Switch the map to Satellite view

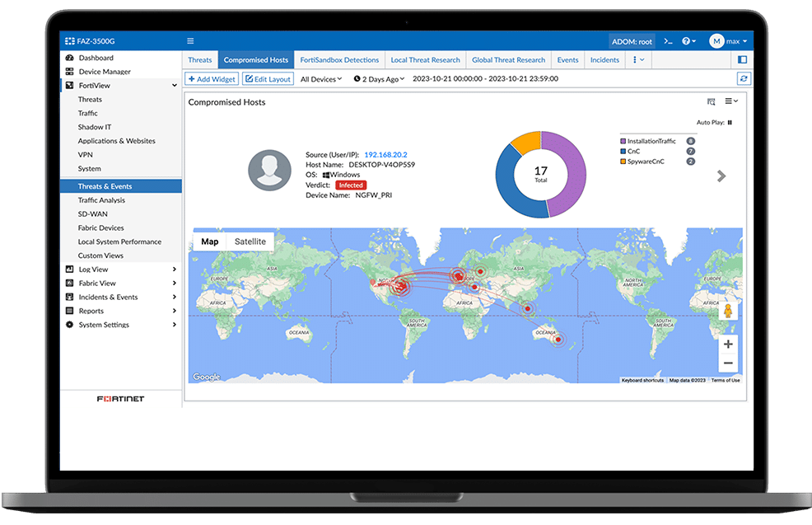250,241
